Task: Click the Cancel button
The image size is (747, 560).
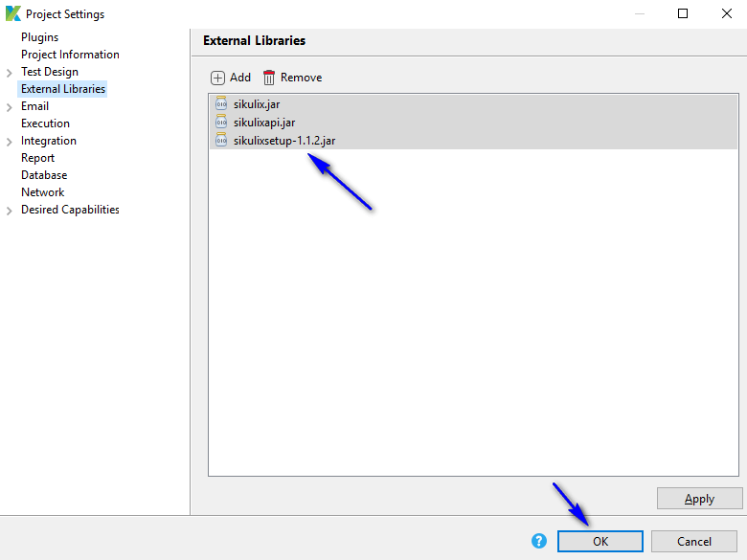Action: click(694, 542)
